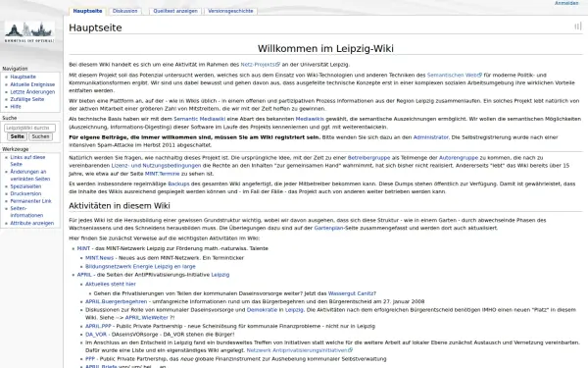588x368 pixels.
Task: Open Spezialseiten in Werkzeuge
Action: point(25,186)
